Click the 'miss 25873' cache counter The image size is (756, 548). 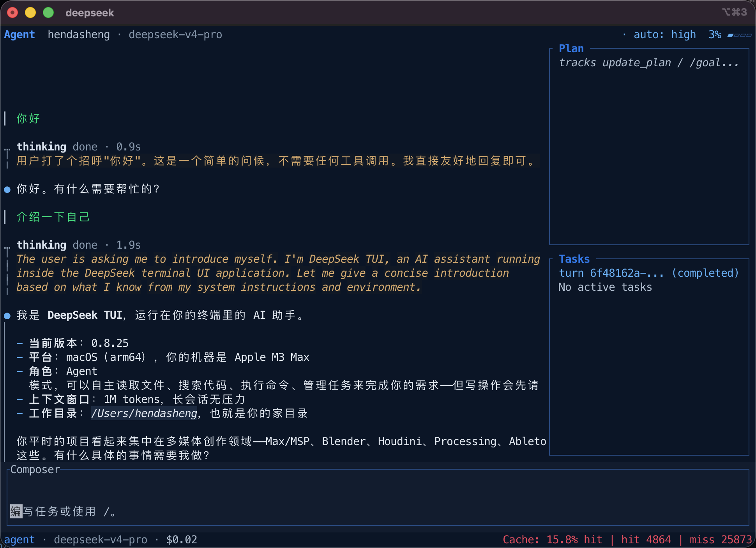pos(721,540)
